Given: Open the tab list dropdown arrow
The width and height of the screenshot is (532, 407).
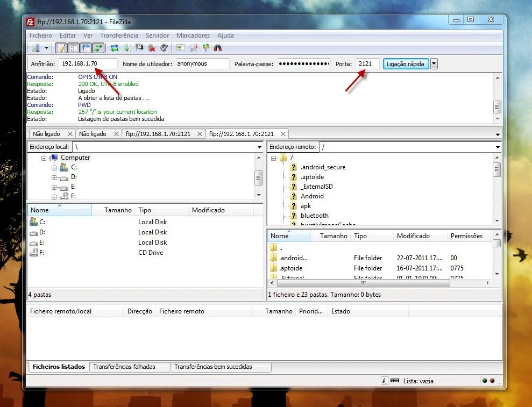Looking at the screenshot, I should [x=498, y=134].
